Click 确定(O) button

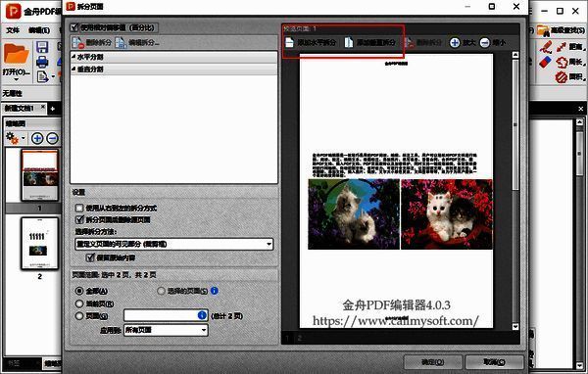tap(433, 362)
